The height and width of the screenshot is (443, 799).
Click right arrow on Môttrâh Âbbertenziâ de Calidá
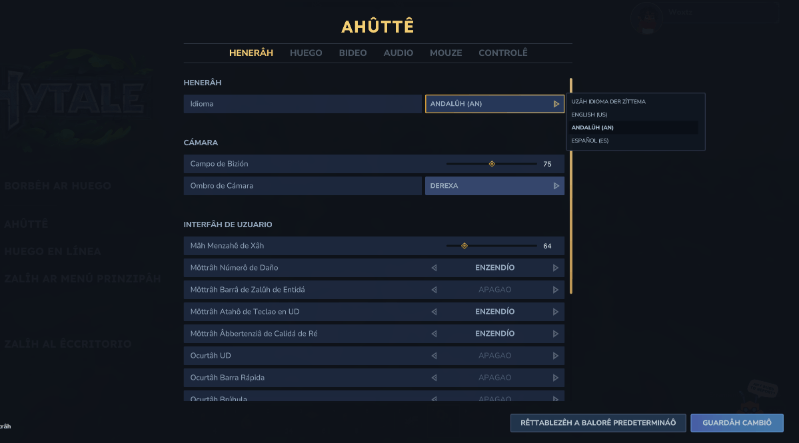pos(555,333)
